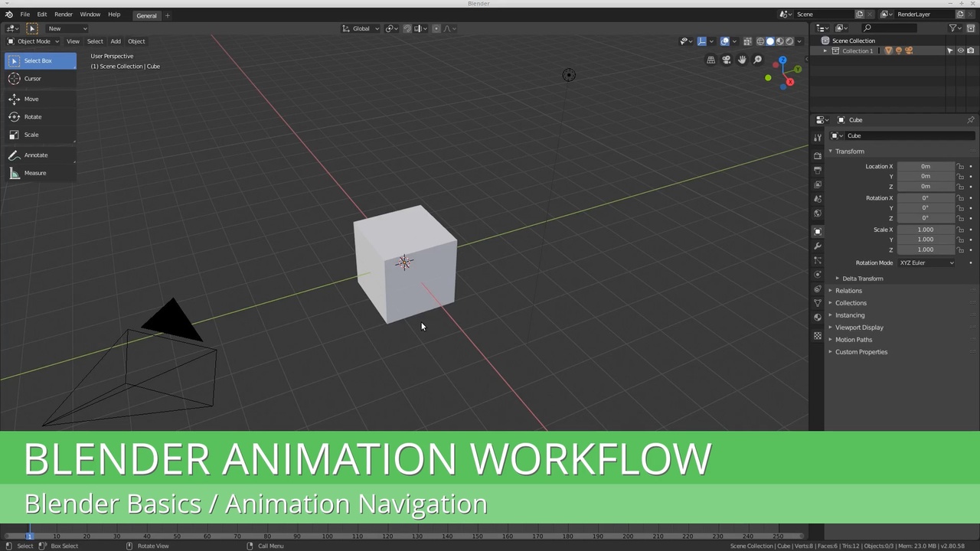Open the World properties tab icon

818,213
